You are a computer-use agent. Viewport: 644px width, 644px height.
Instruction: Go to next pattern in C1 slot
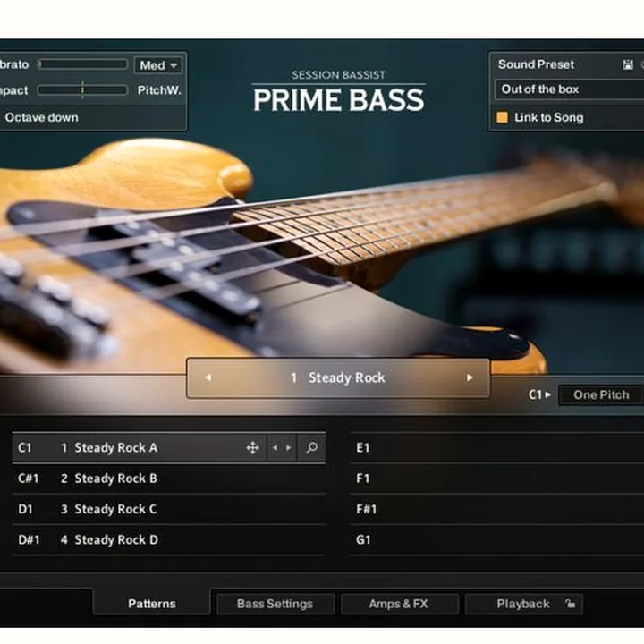pos(289,448)
